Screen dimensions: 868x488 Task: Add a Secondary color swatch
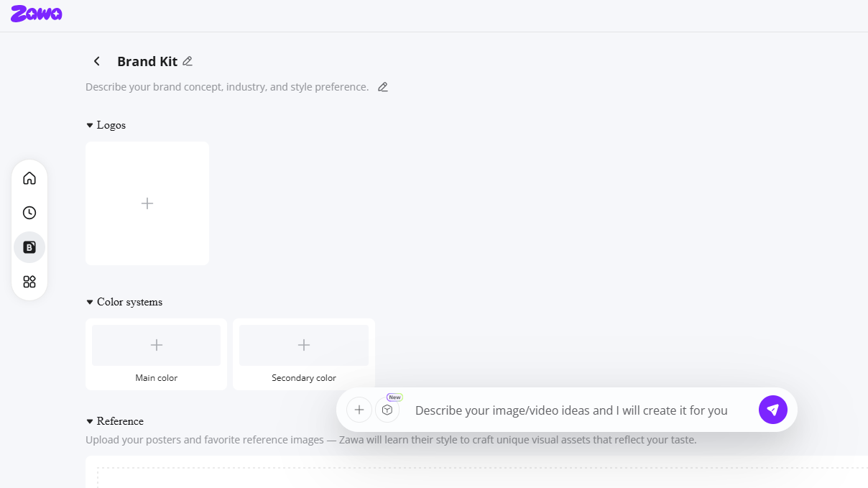[303, 345]
